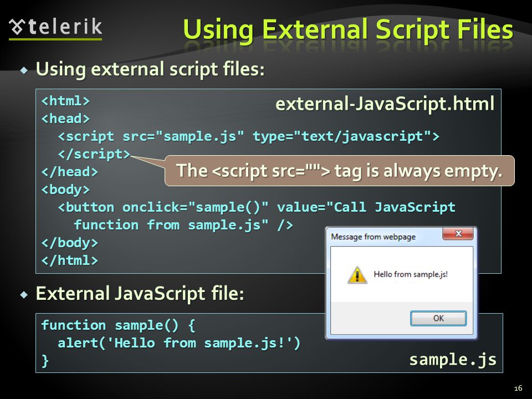
Task: Click the opening <html> tag
Action: (x=65, y=101)
